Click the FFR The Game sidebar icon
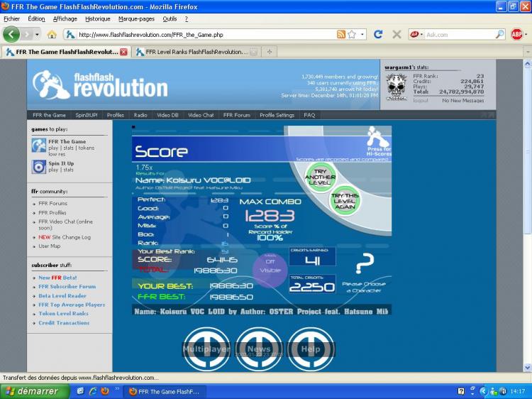532x399 pixels. click(x=38, y=146)
